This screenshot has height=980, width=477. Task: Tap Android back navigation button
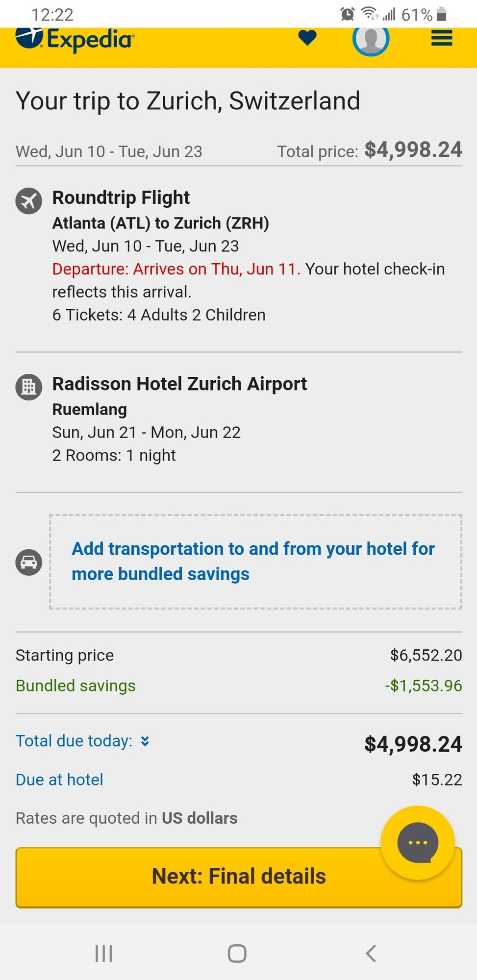tap(371, 953)
